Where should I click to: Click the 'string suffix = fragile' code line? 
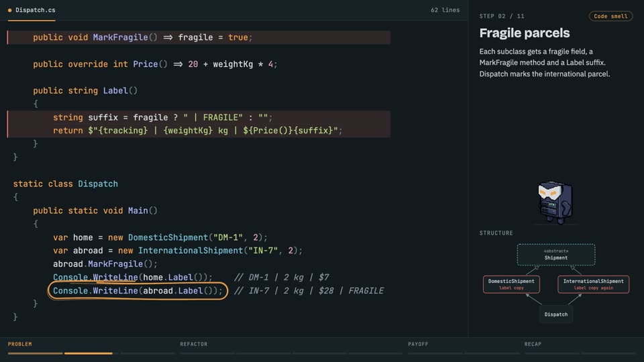(x=162, y=117)
